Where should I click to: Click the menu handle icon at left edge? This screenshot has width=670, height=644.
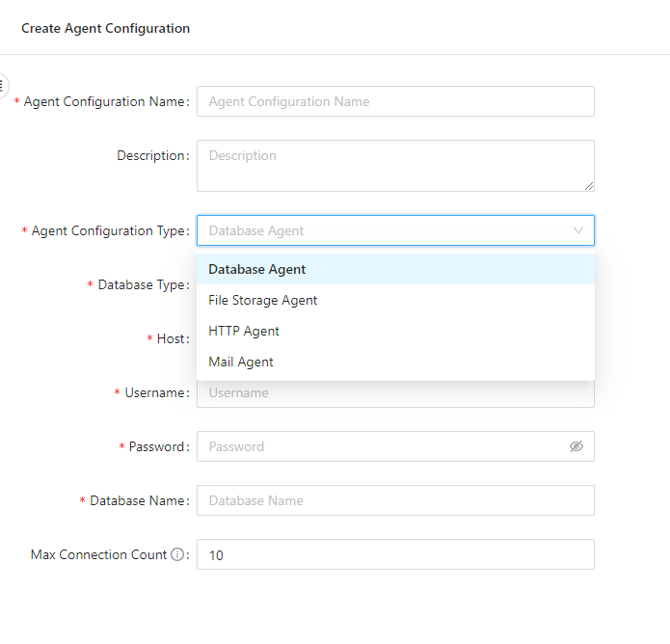coord(3,85)
